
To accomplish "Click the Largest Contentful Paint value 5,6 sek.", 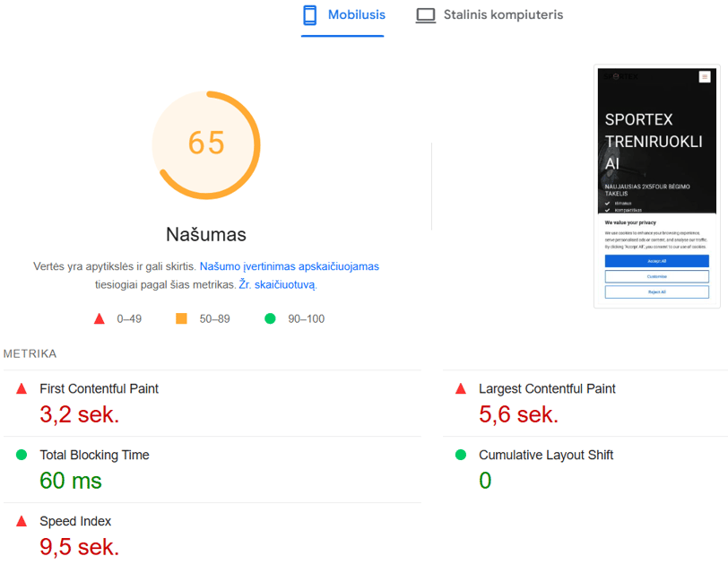I will point(518,414).
